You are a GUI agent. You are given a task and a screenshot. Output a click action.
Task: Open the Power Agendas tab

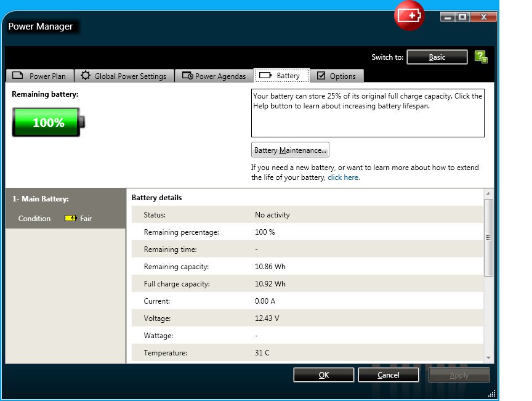[214, 76]
